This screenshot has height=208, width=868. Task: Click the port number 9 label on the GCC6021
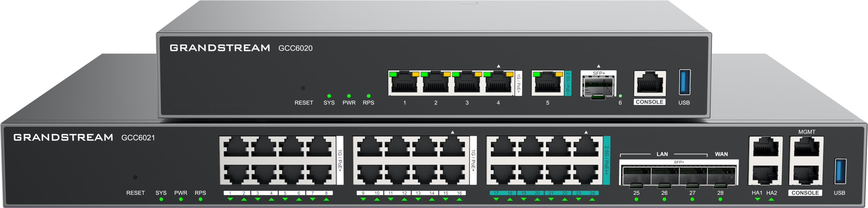[x=363, y=193]
